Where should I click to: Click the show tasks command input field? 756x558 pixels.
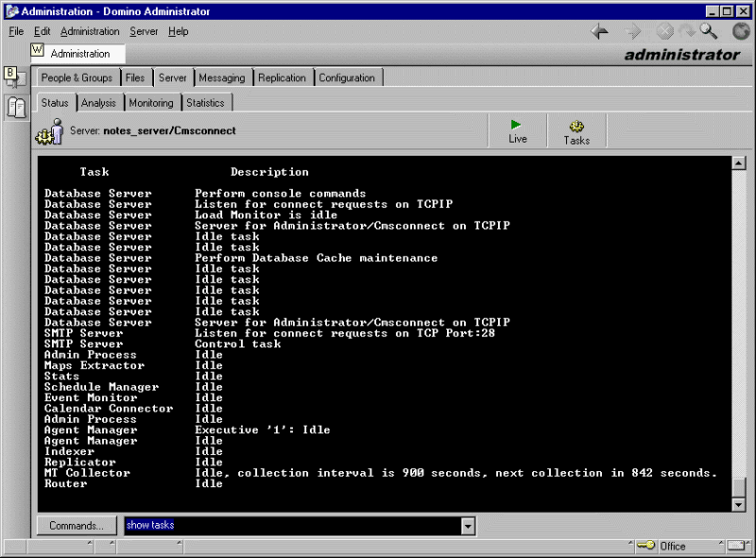coord(293,526)
